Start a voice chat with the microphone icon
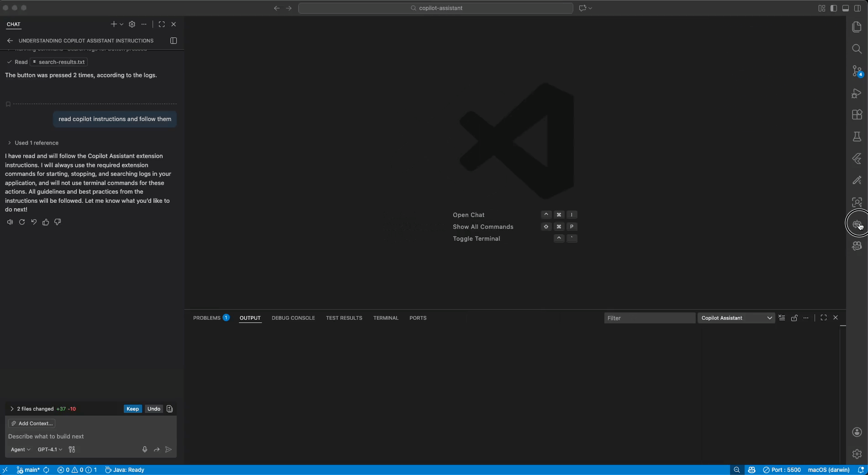 pyautogui.click(x=145, y=449)
